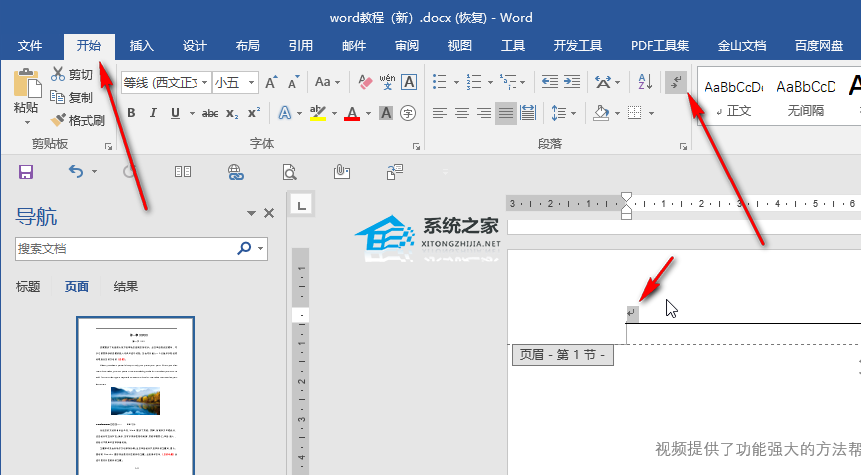Close the 导航 navigation pane

coord(269,213)
